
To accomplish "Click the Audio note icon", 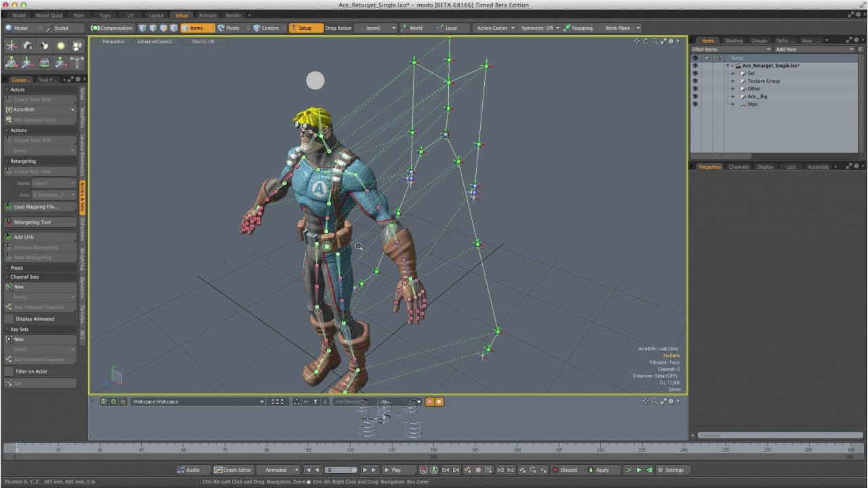I will coord(182,470).
